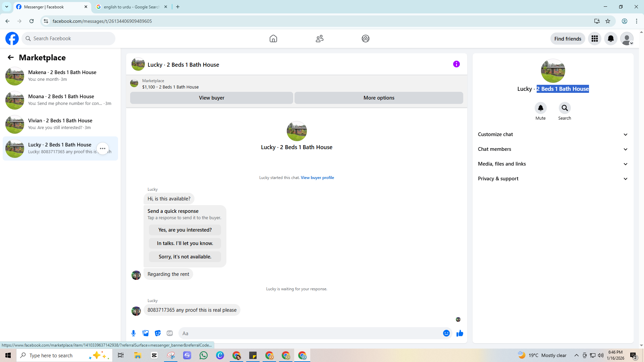
Task: Open the GIF picker icon
Action: (170, 333)
